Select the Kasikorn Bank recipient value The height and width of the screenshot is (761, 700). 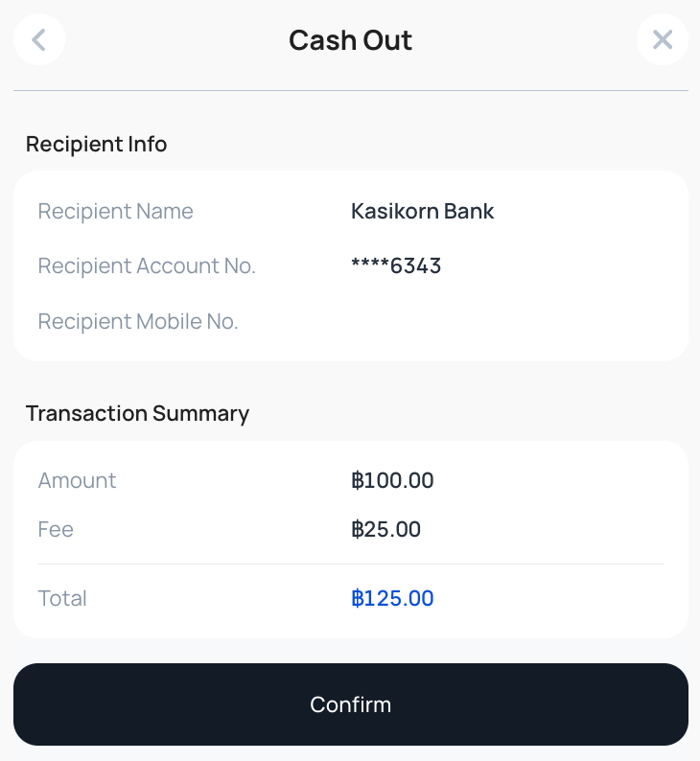pos(422,211)
